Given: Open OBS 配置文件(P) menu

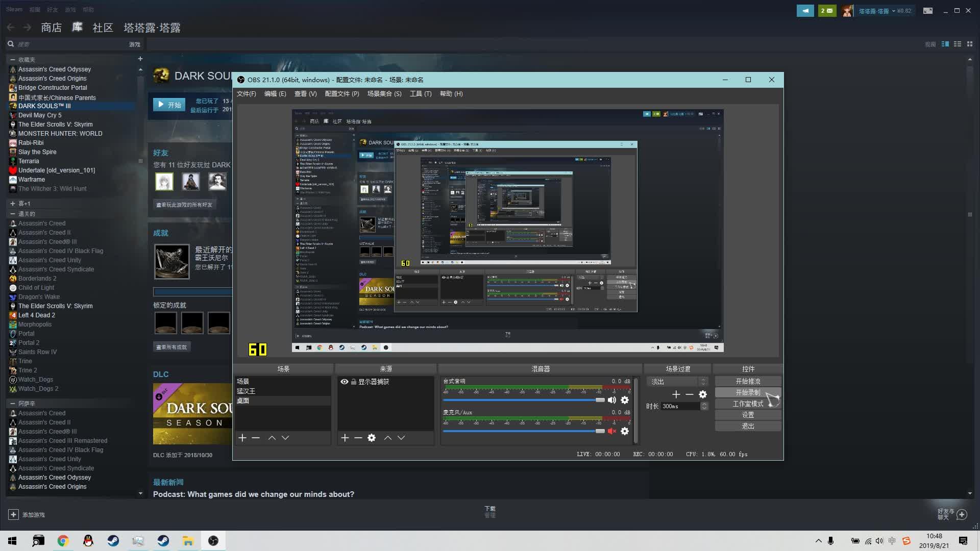Looking at the screenshot, I should pos(342,94).
